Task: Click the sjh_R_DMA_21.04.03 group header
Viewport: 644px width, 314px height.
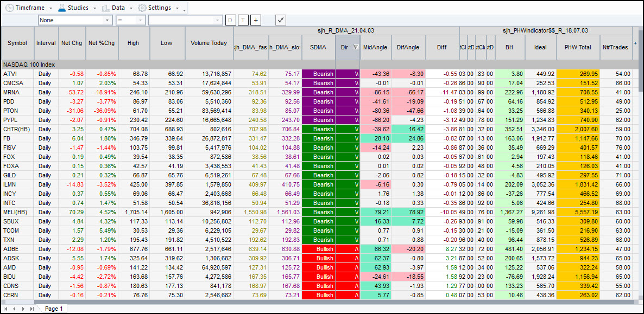Action: [346, 31]
